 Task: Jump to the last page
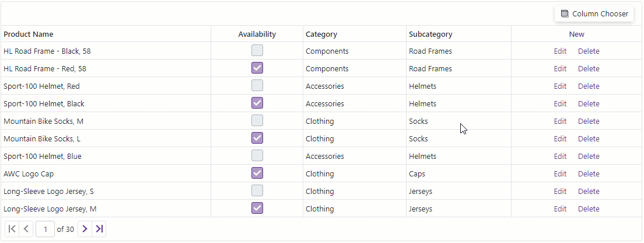[99, 229]
